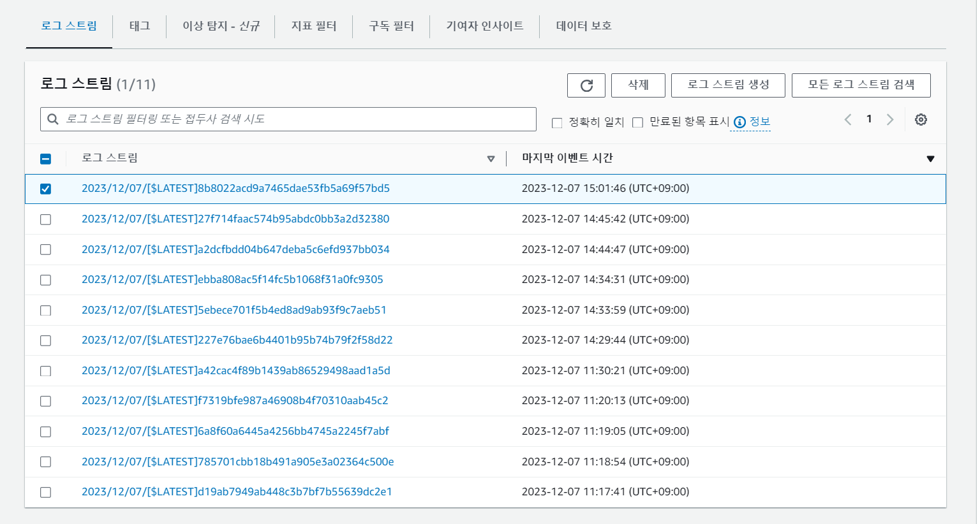Click the search magnifier icon in filter box
This screenshot has height=524, width=980.
[53, 119]
